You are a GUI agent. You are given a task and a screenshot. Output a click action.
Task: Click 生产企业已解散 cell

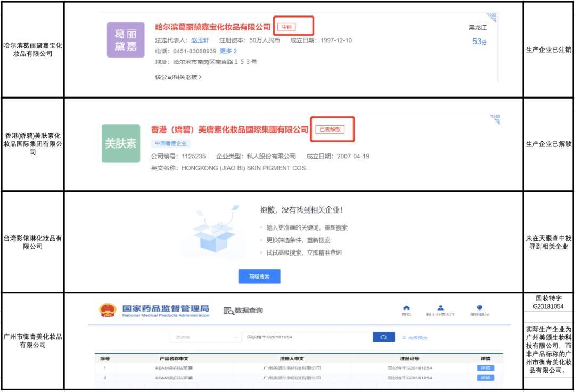548,144
